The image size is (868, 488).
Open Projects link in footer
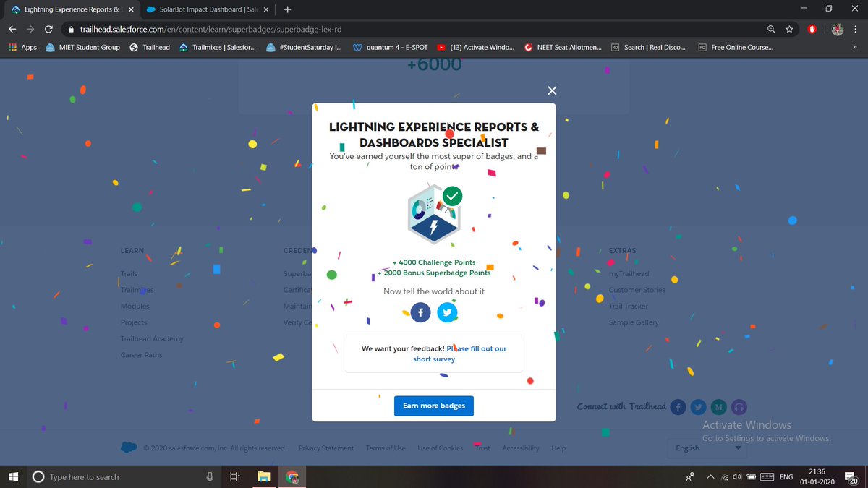click(x=134, y=322)
